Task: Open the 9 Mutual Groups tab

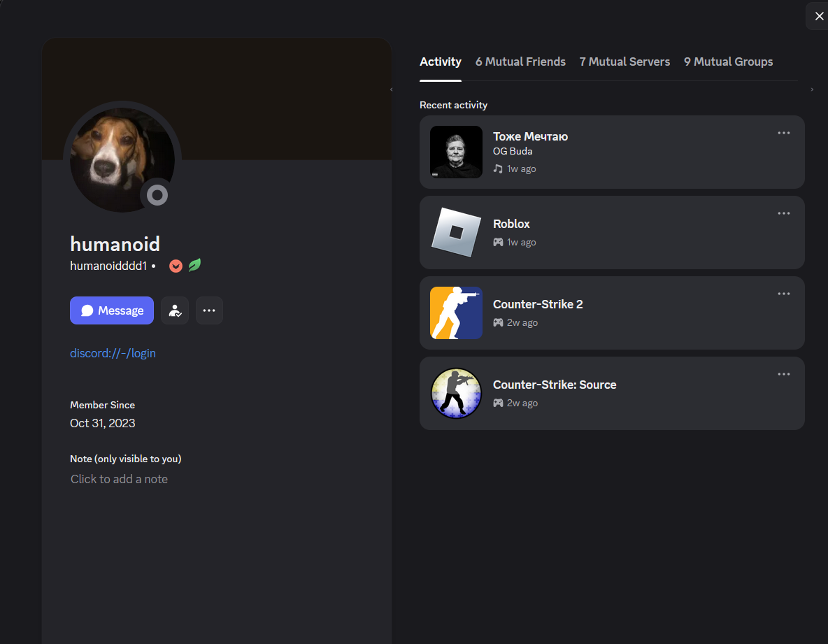Action: (728, 62)
